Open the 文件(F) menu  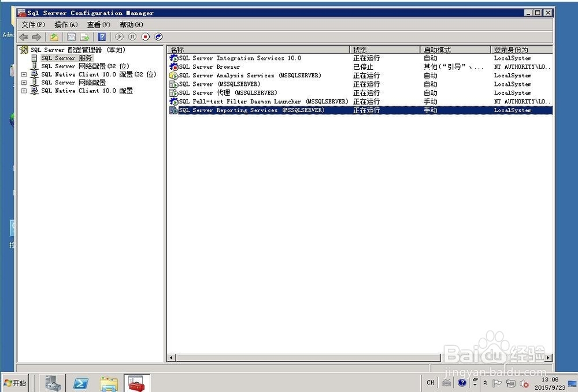click(x=33, y=25)
